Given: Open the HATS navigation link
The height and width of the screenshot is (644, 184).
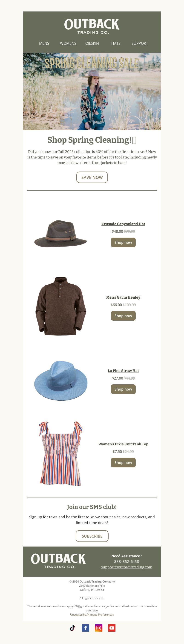Looking at the screenshot, I should [116, 44].
